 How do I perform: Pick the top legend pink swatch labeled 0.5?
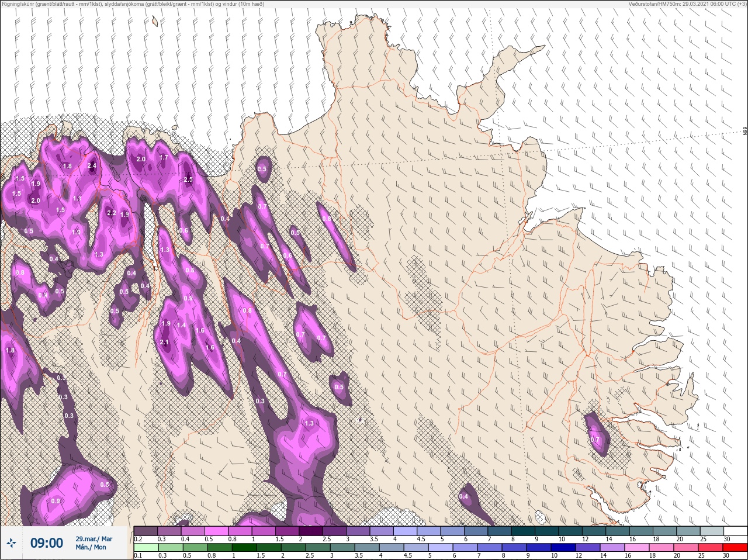216,531
